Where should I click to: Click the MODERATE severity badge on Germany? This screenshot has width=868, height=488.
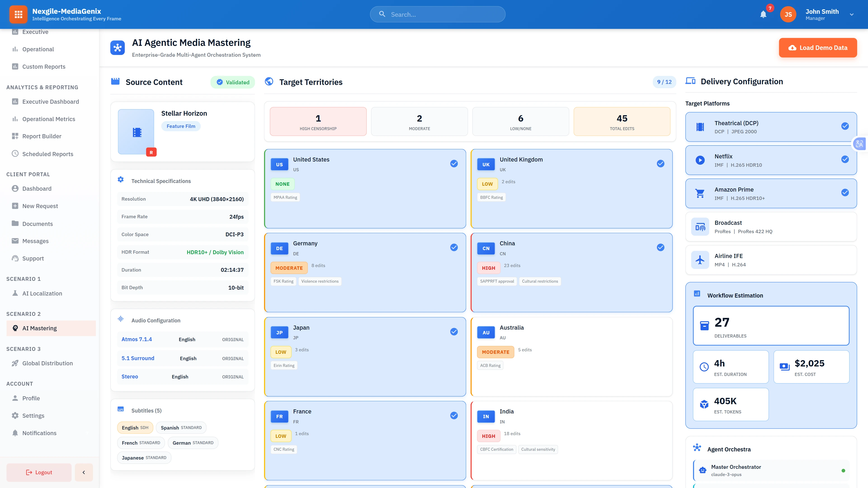pos(289,268)
